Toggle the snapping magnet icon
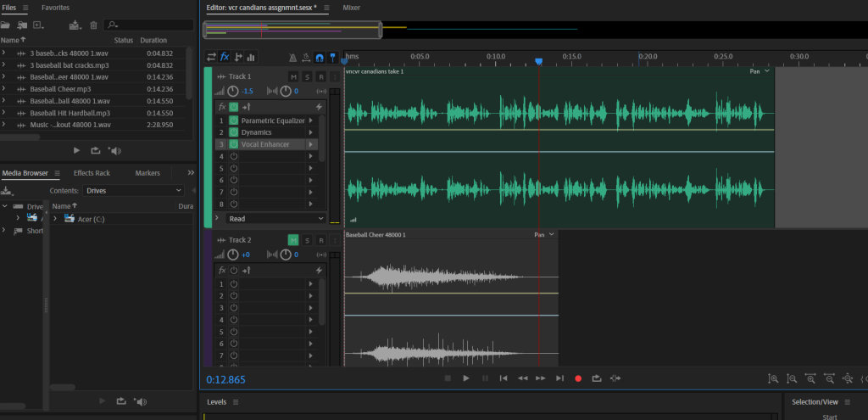Image resolution: width=868 pixels, height=420 pixels. pyautogui.click(x=320, y=58)
